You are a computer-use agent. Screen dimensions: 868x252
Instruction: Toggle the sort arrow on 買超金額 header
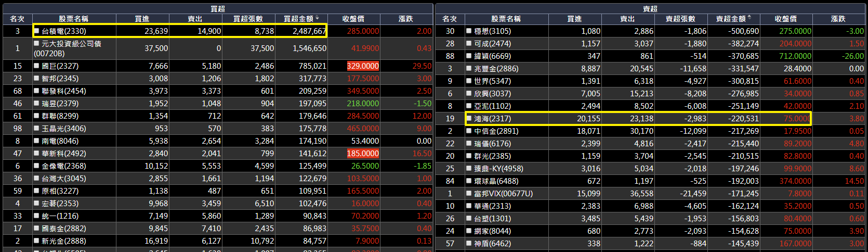tap(317, 18)
